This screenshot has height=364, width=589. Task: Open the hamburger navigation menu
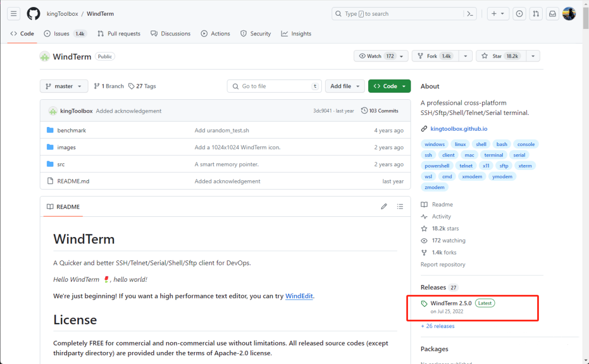(x=14, y=14)
